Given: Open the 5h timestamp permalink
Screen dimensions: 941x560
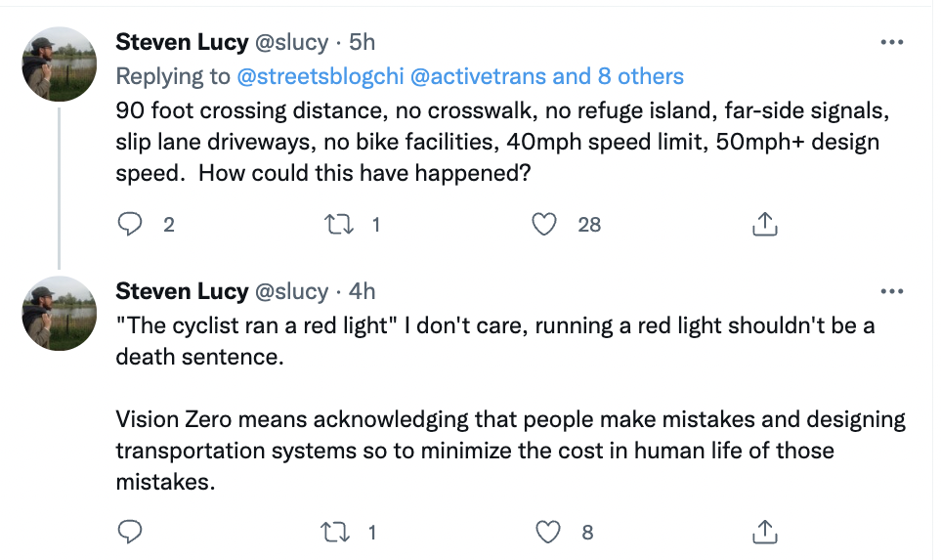Looking at the screenshot, I should click(362, 42).
